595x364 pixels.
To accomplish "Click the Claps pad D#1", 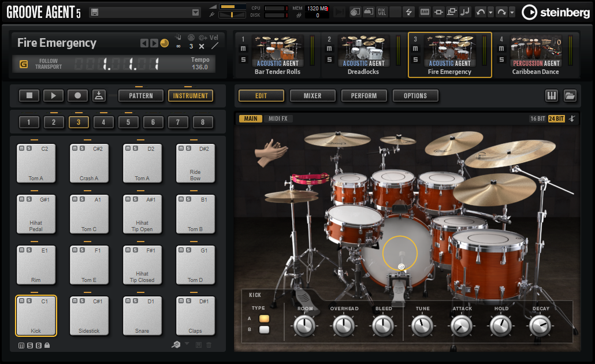I will coord(195,316).
